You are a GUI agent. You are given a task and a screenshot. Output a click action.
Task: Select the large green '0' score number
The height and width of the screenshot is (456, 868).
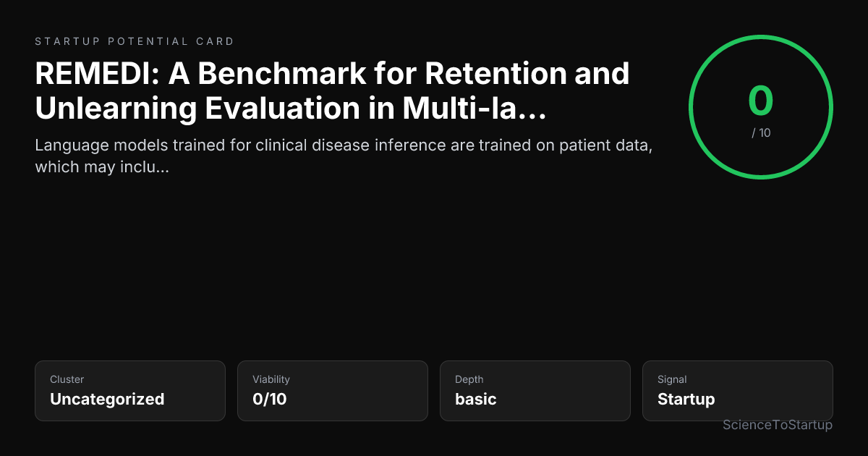click(x=761, y=101)
